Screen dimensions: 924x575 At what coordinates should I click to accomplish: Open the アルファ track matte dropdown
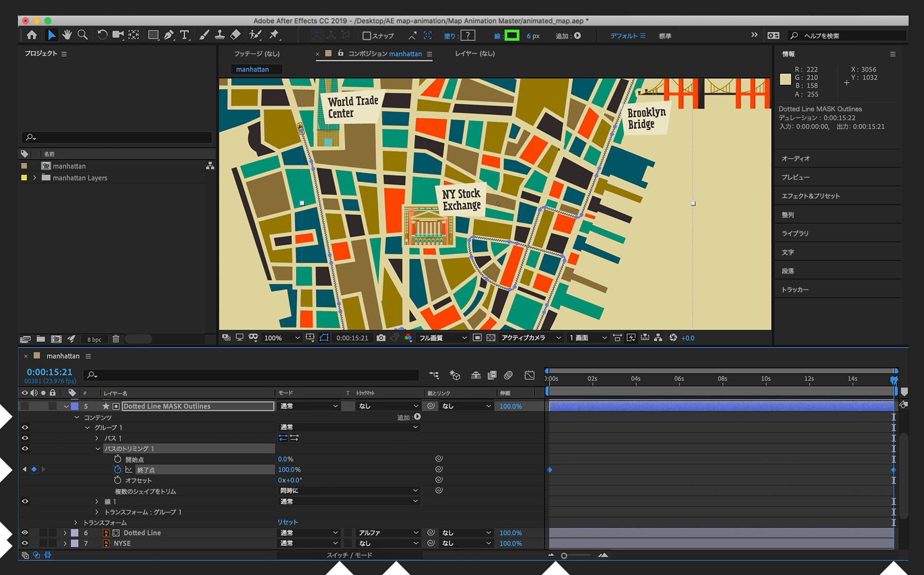click(x=388, y=533)
